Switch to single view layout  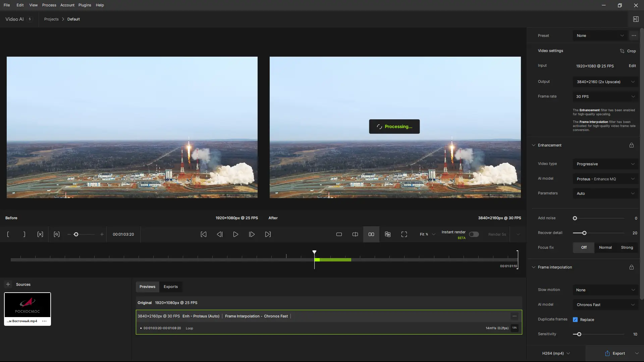pyautogui.click(x=339, y=234)
